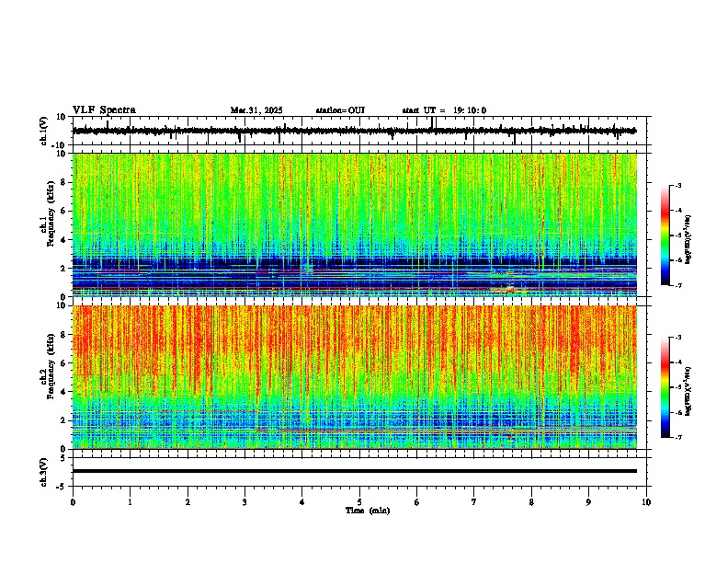The height and width of the screenshot is (563, 728).
Task: Click the "-3" label on ch.1 color bar
Action: [x=677, y=186]
